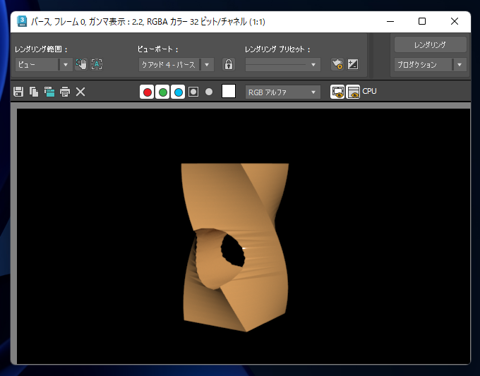Close the rendered frame window

click(454, 21)
